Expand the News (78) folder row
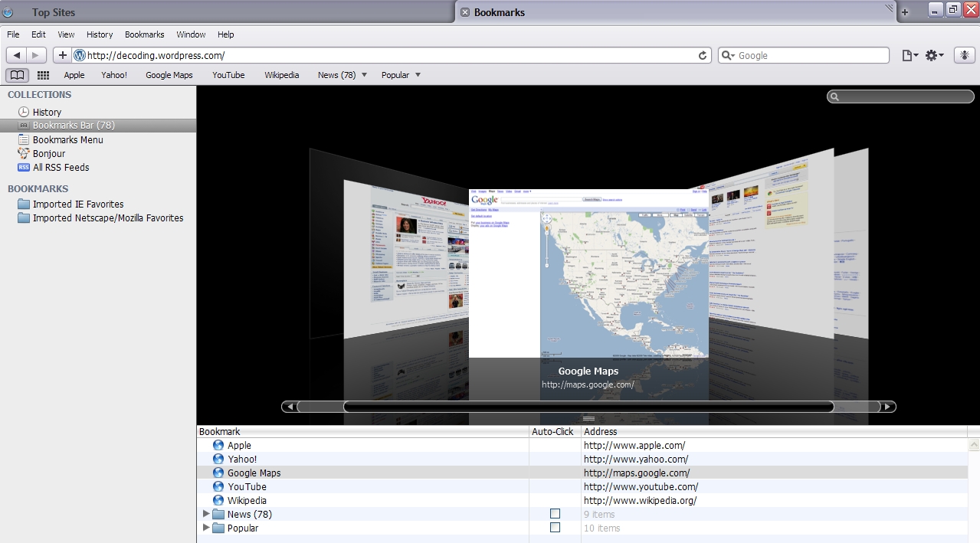This screenshot has height=543, width=980. pos(206,514)
